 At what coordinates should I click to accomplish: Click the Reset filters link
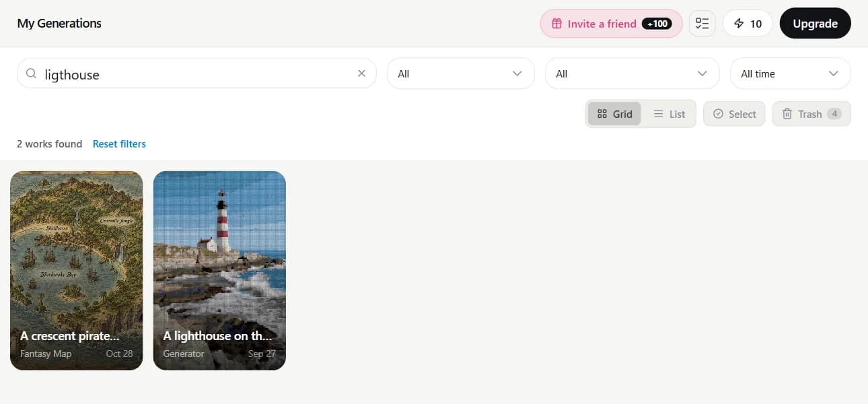119,143
